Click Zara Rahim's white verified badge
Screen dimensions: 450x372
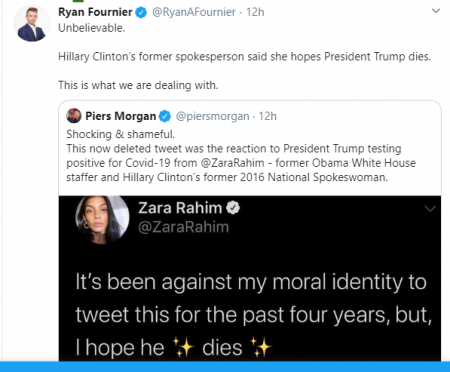(x=233, y=208)
